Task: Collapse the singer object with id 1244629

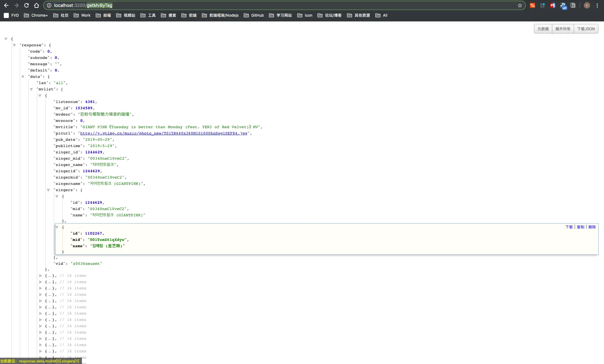Action: point(57,196)
